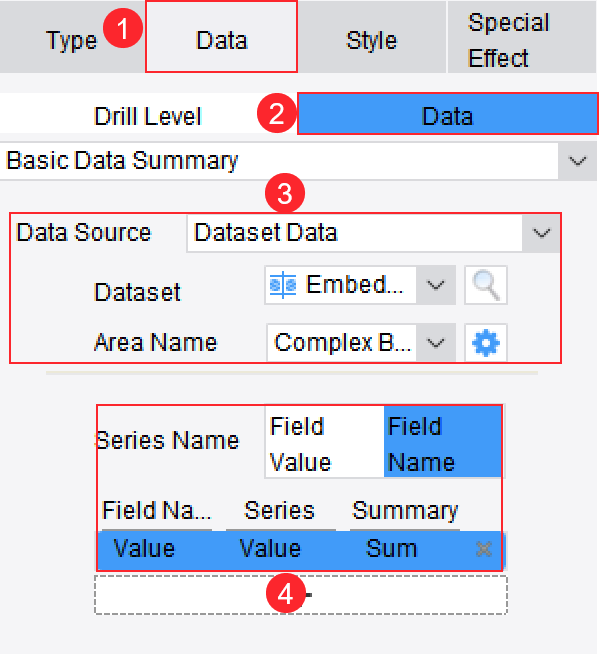Expand the Dataset dropdown arrow
The image size is (599, 654).
point(435,286)
